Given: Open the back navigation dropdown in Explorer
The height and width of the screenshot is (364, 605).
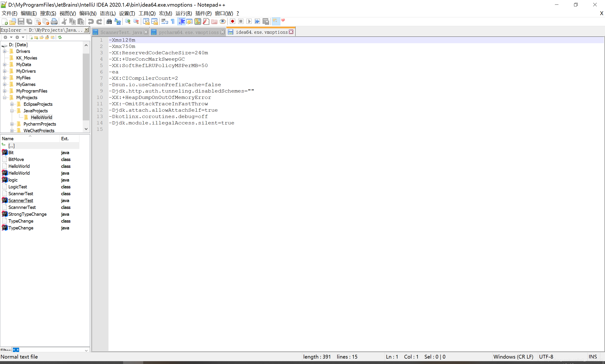Looking at the screenshot, I should click(x=12, y=37).
